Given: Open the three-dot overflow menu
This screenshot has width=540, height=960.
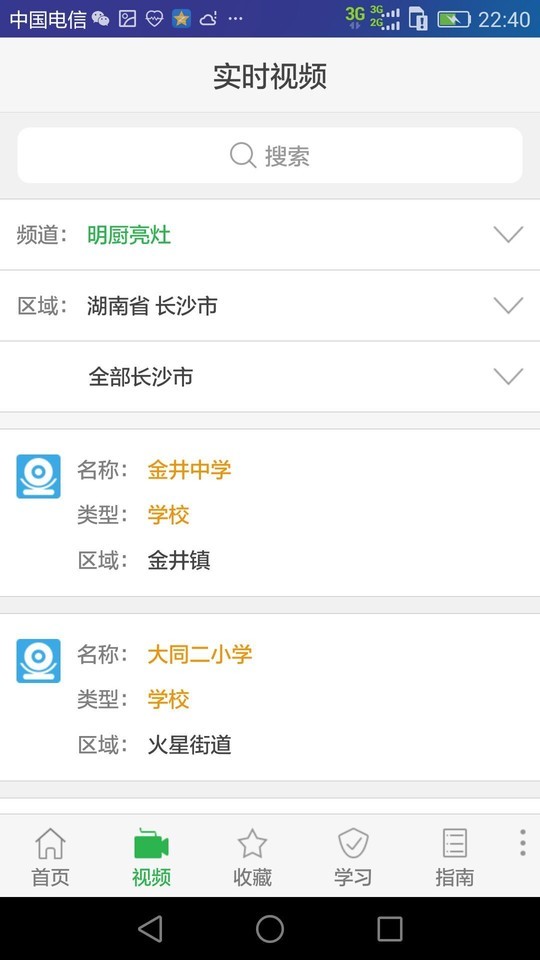Looking at the screenshot, I should click(x=522, y=842).
